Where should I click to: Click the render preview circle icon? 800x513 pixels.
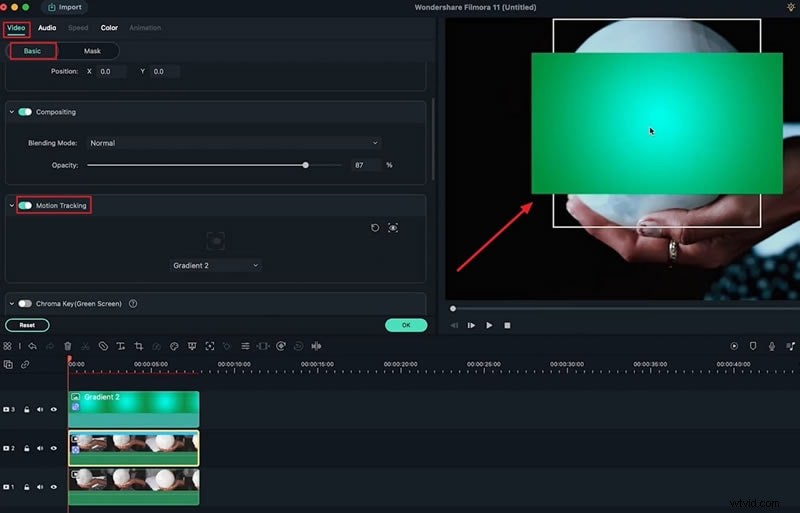pyautogui.click(x=734, y=346)
